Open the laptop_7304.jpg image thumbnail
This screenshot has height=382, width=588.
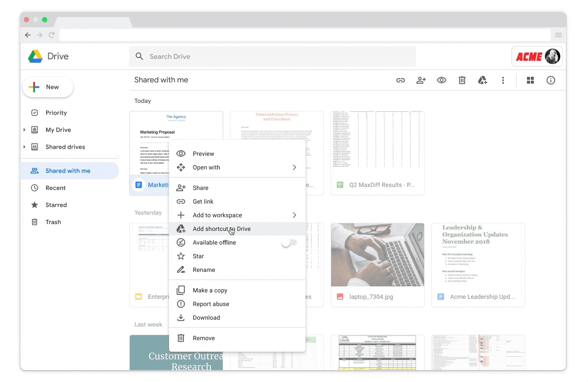[377, 255]
